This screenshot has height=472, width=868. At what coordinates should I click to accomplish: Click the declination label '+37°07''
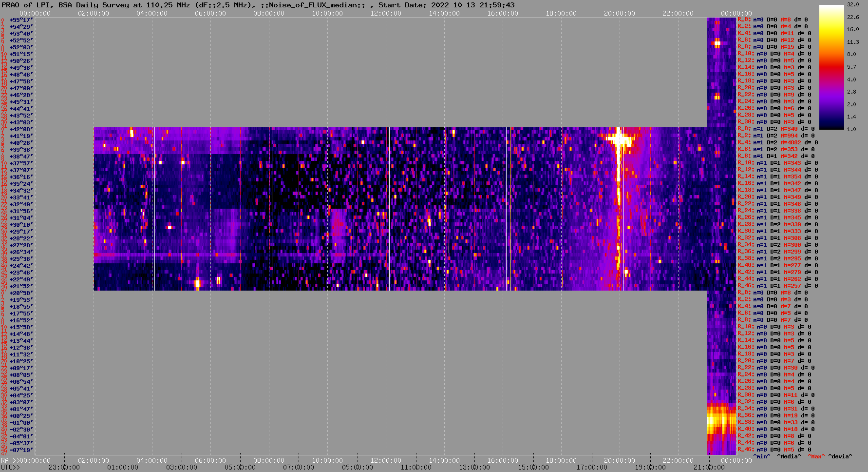pyautogui.click(x=21, y=170)
